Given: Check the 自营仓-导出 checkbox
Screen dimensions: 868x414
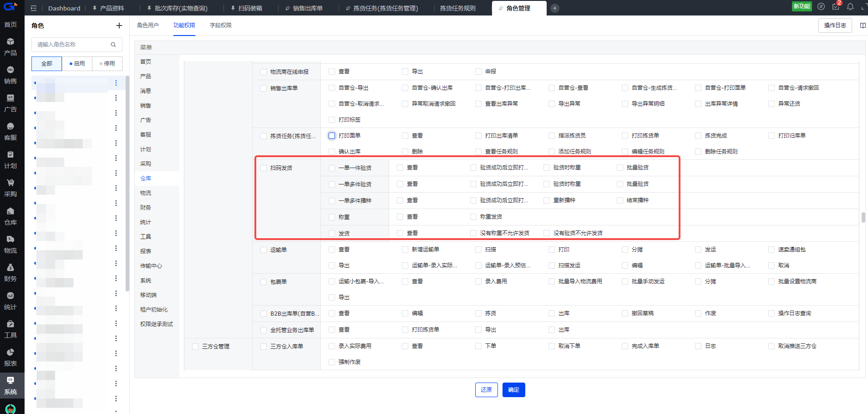Looking at the screenshot, I should pos(332,88).
